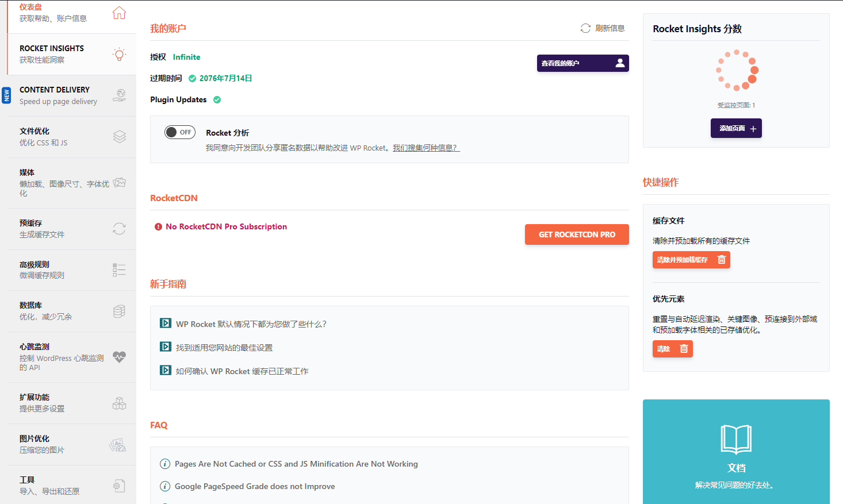
Task: Click the Plugin Updates label
Action: 178,99
